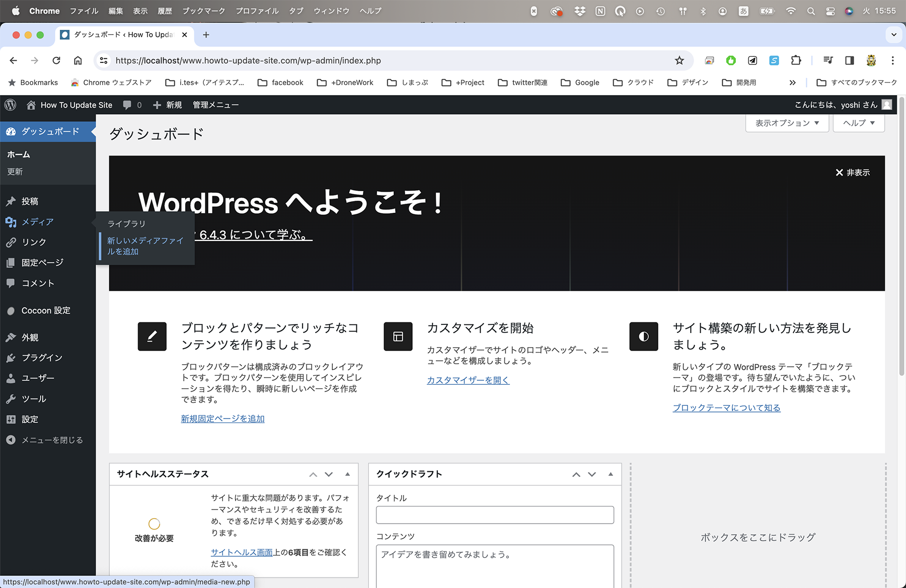Image resolution: width=906 pixels, height=588 pixels.
Task: Dismiss the welcome panel with 非表示
Action: point(853,173)
